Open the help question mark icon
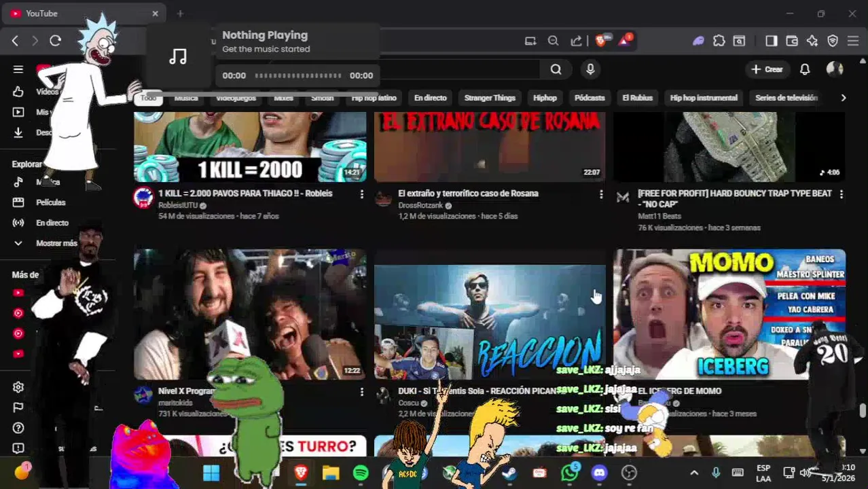 (x=18, y=428)
